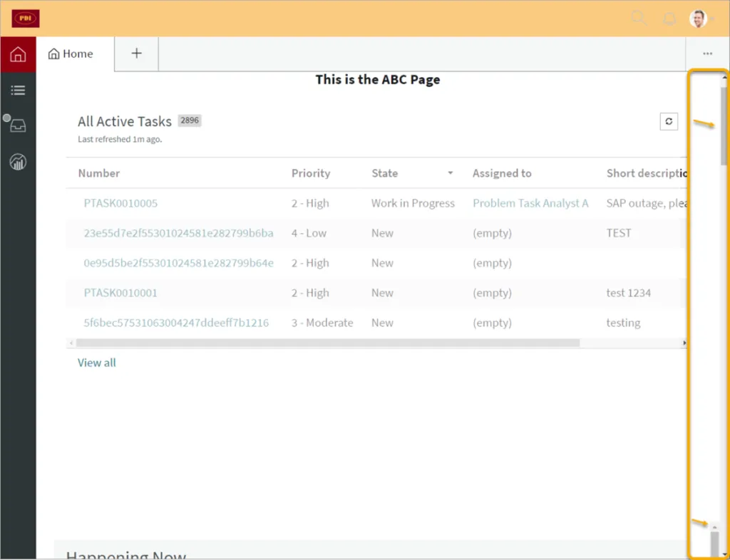Open the three-dots more options menu
Image resolution: width=730 pixels, height=560 pixels.
[707, 53]
